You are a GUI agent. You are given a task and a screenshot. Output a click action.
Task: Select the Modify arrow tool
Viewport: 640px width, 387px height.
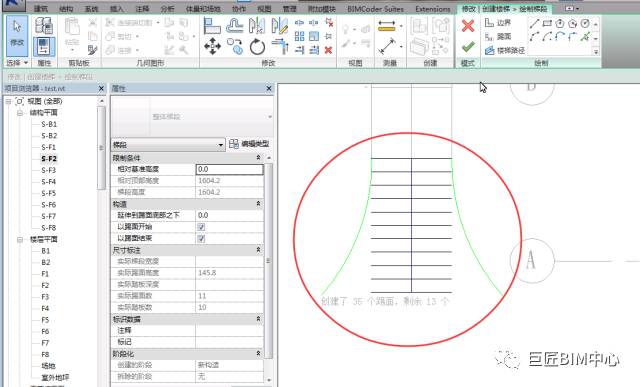point(17,36)
